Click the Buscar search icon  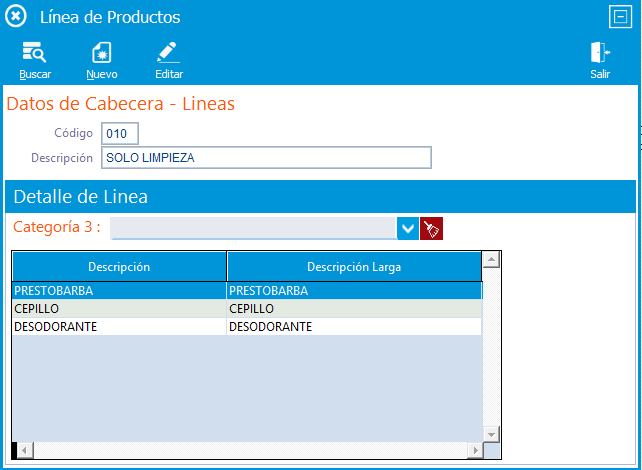[x=34, y=52]
